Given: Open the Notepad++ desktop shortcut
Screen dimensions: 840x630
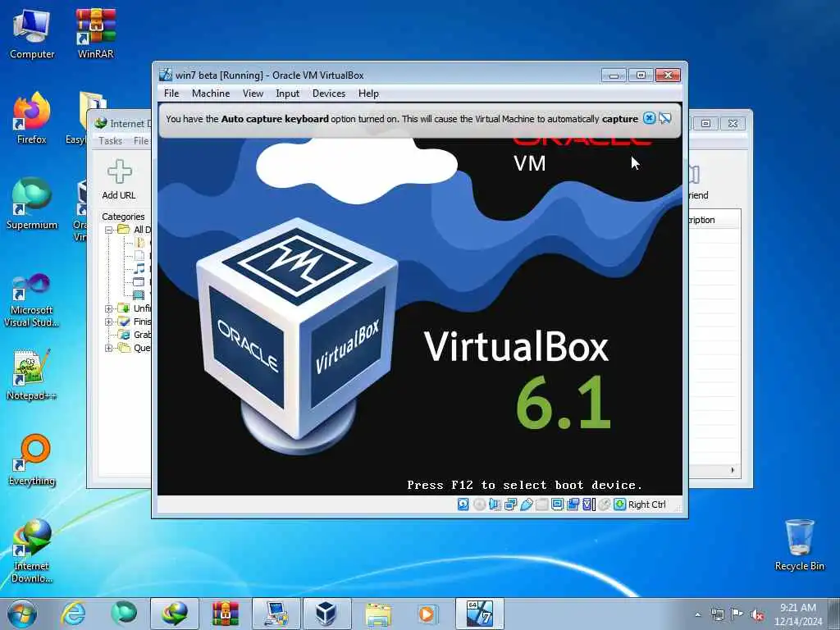Looking at the screenshot, I should pyautogui.click(x=32, y=374).
